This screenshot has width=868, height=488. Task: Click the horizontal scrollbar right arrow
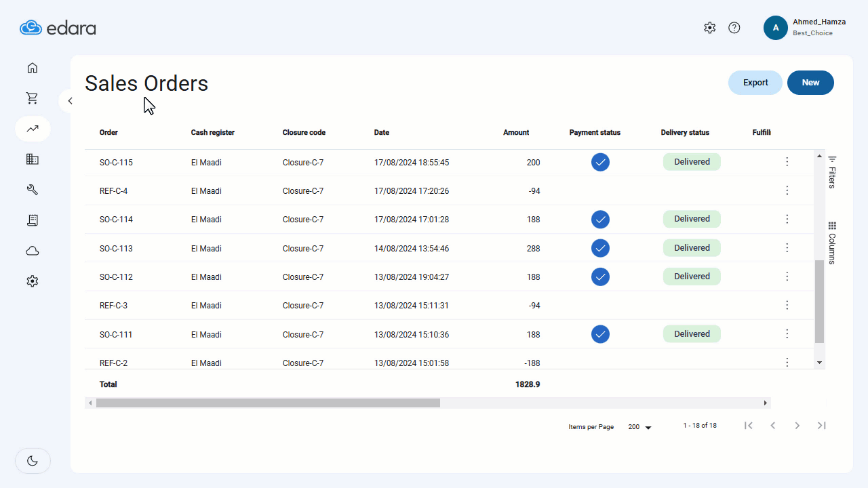point(766,403)
